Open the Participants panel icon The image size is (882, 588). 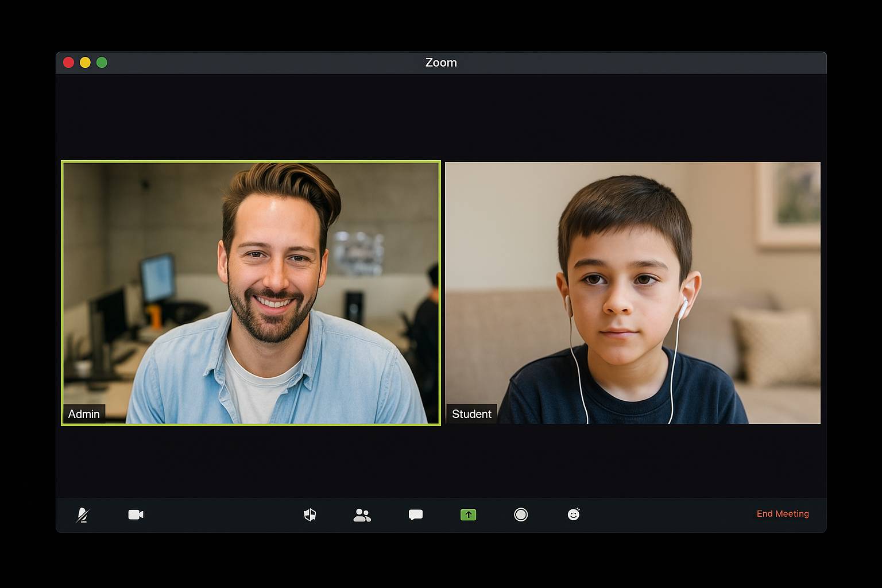[x=362, y=515]
